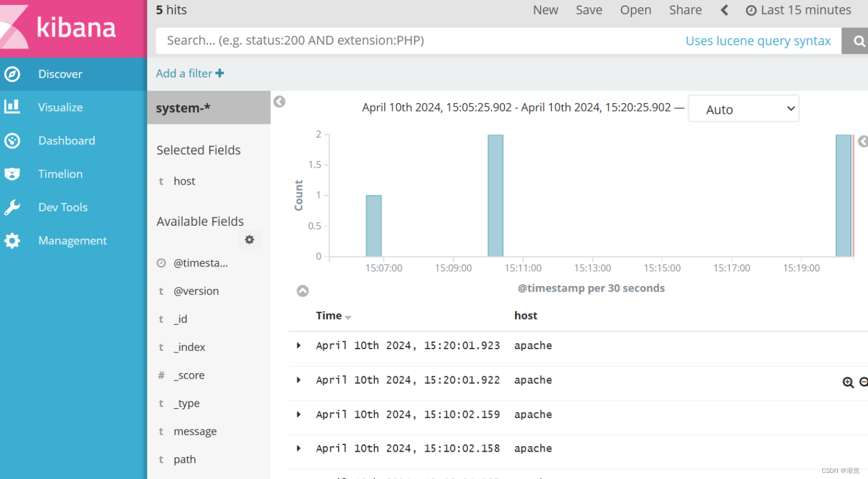Click the host column header
This screenshot has height=479, width=868.
[526, 316]
